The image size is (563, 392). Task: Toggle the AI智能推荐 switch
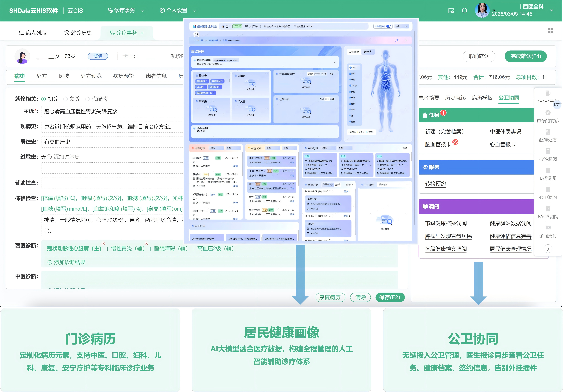[389, 26]
